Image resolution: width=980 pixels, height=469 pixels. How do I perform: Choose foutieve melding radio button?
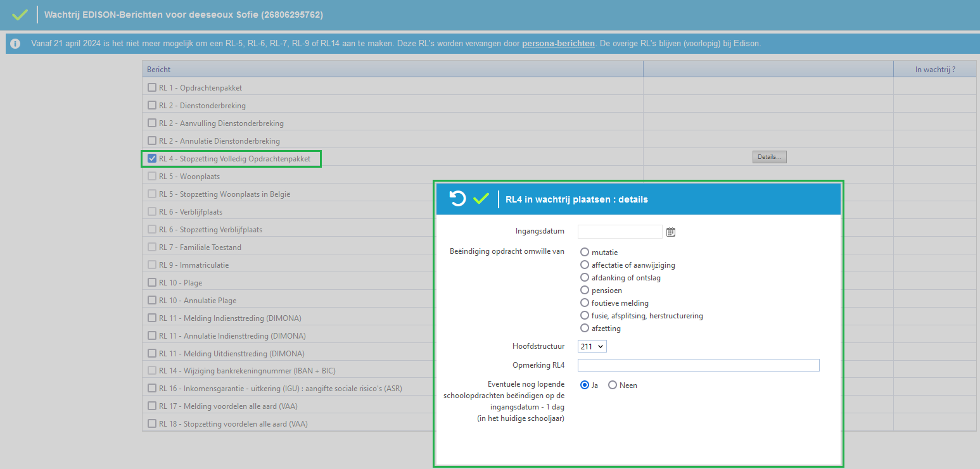[x=585, y=303]
